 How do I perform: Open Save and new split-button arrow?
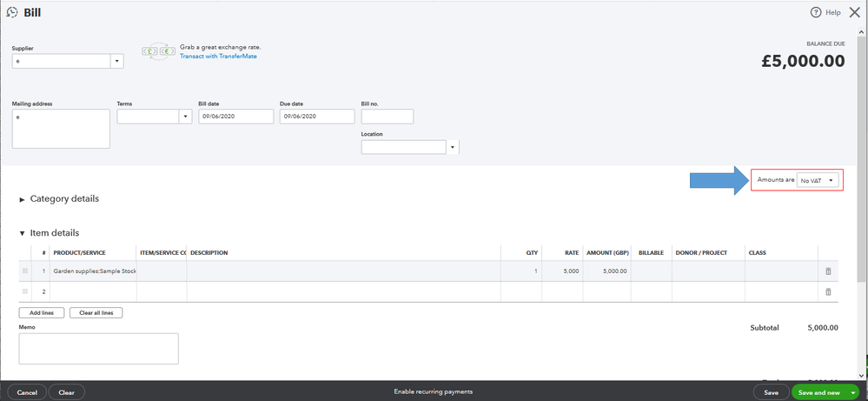852,392
